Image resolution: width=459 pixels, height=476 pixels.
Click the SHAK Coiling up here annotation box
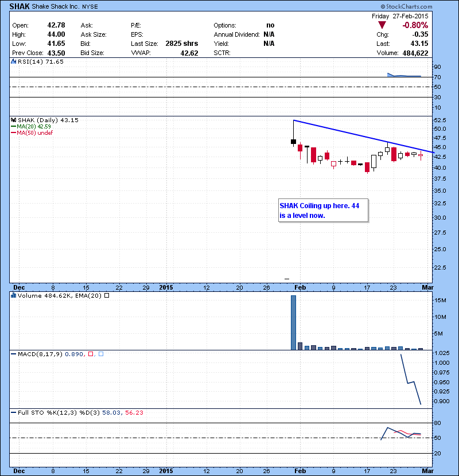[x=323, y=210]
